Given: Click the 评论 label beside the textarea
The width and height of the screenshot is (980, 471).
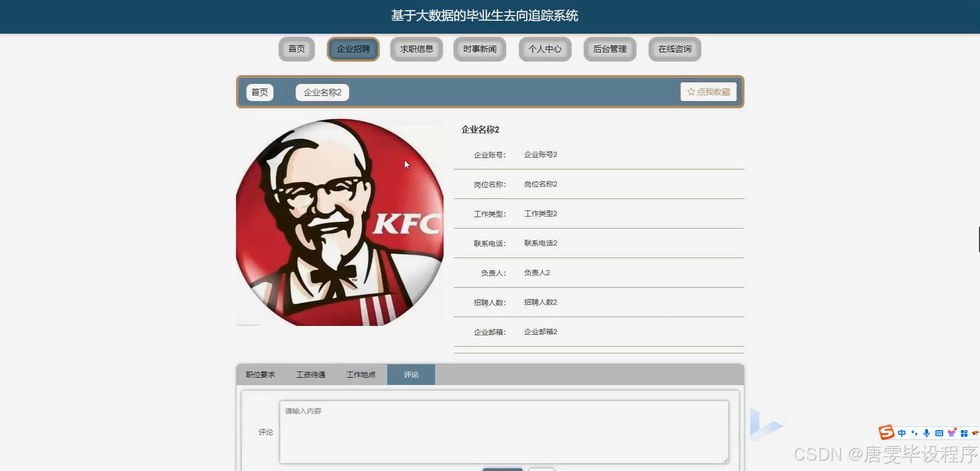Looking at the screenshot, I should [x=266, y=432].
